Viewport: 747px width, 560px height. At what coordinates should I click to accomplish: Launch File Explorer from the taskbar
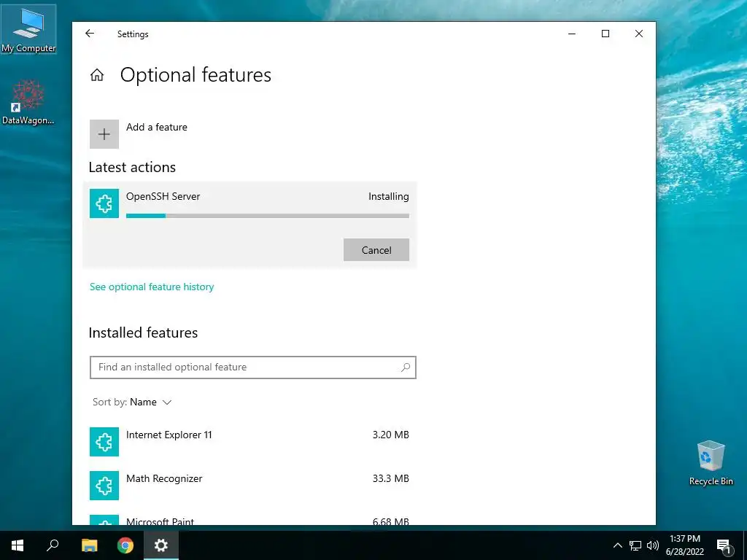click(89, 545)
